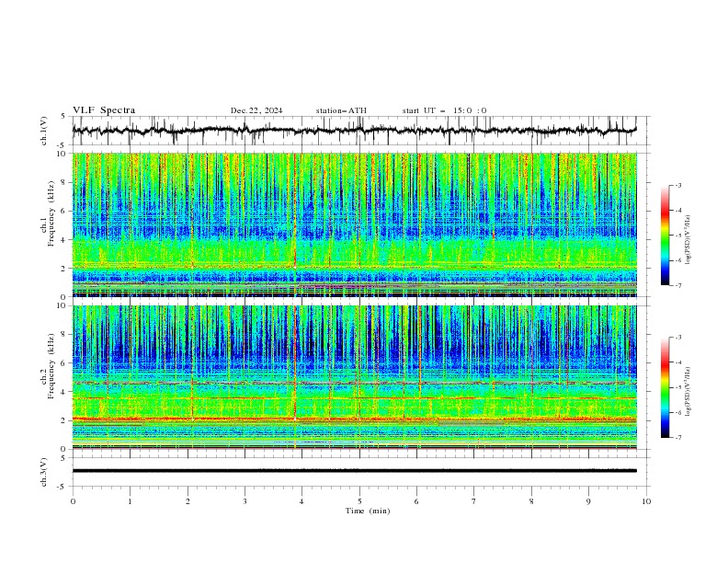
Task: Click the "Time (min)" axis title
Action: pyautogui.click(x=368, y=511)
